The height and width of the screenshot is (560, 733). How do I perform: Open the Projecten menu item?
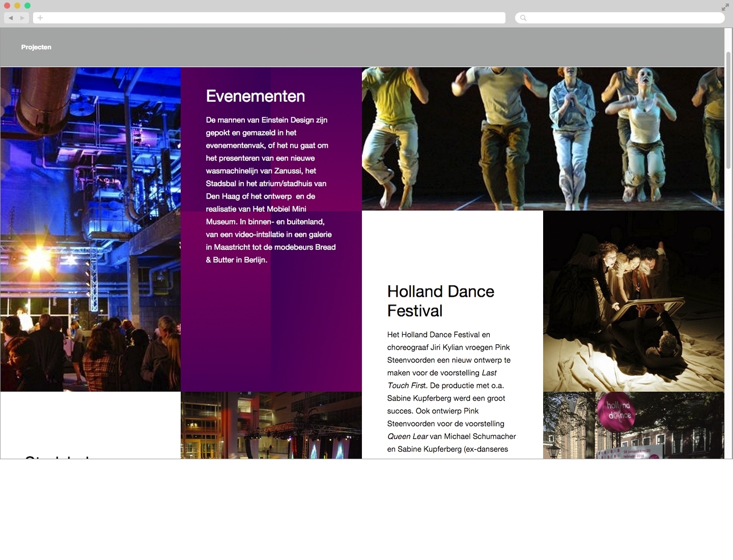36,47
